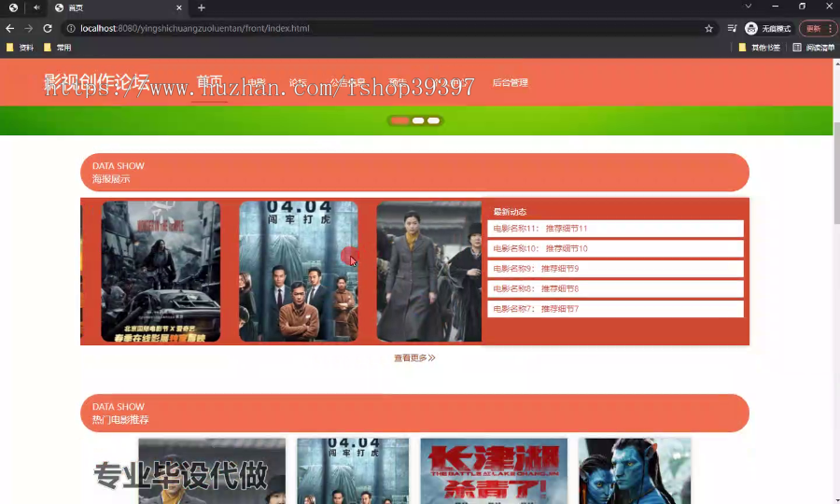Click the 最新动态 heading
This screenshot has height=504, width=840.
point(510,212)
